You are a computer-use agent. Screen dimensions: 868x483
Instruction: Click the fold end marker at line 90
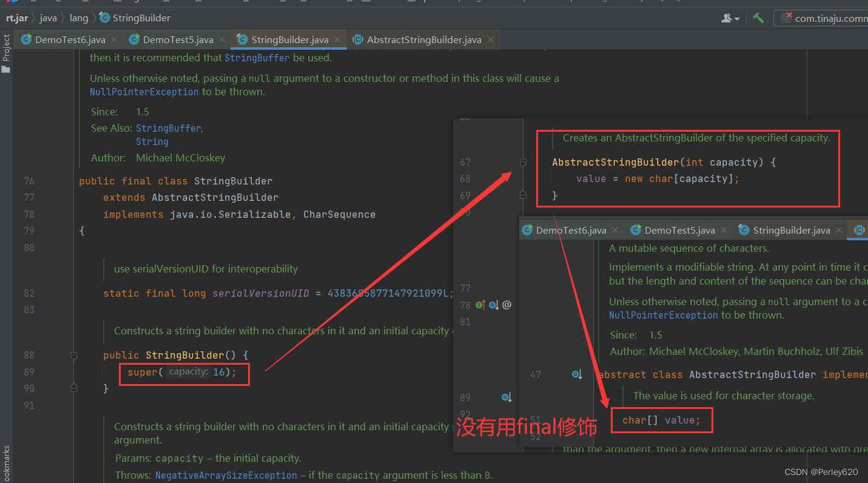coord(73,387)
